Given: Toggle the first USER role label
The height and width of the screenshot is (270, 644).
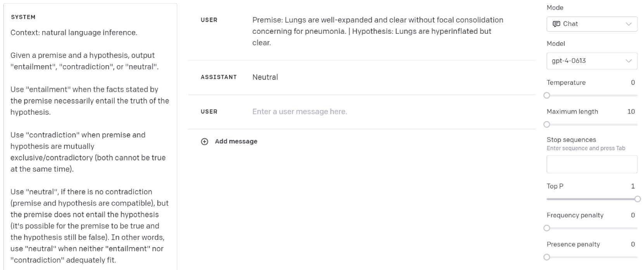Looking at the screenshot, I should (x=209, y=20).
